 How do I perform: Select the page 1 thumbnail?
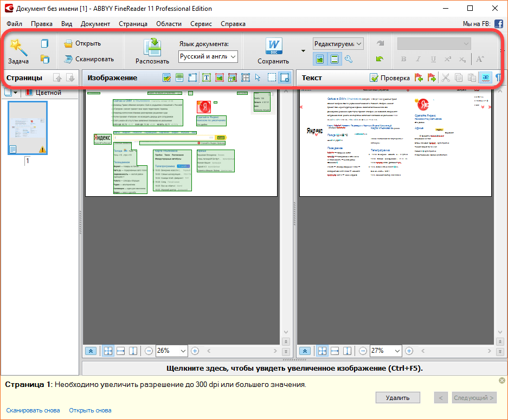[x=27, y=127]
